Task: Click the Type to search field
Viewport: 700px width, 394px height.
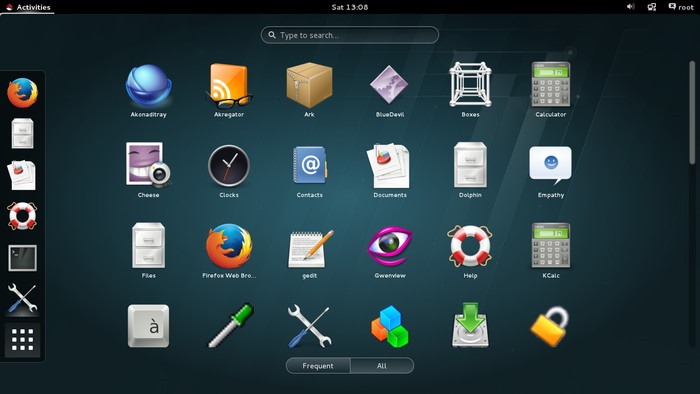Action: [350, 35]
